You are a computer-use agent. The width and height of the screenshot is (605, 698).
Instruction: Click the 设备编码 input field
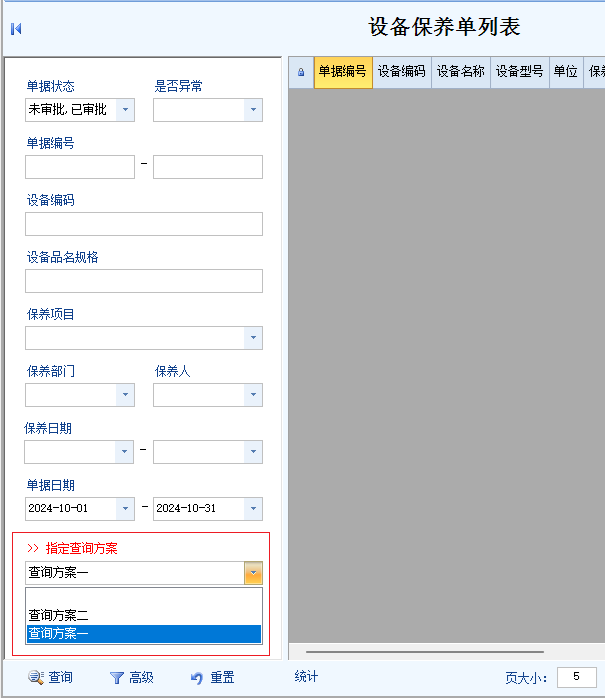(x=144, y=224)
